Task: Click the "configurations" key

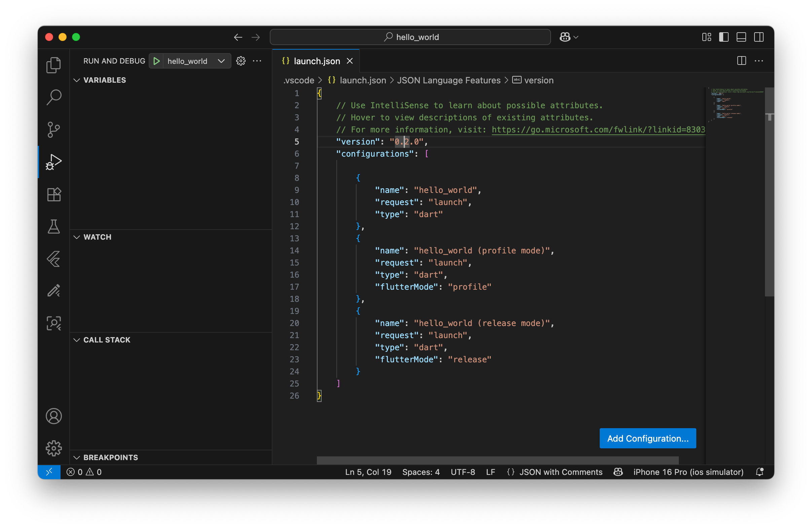Action: (x=375, y=154)
